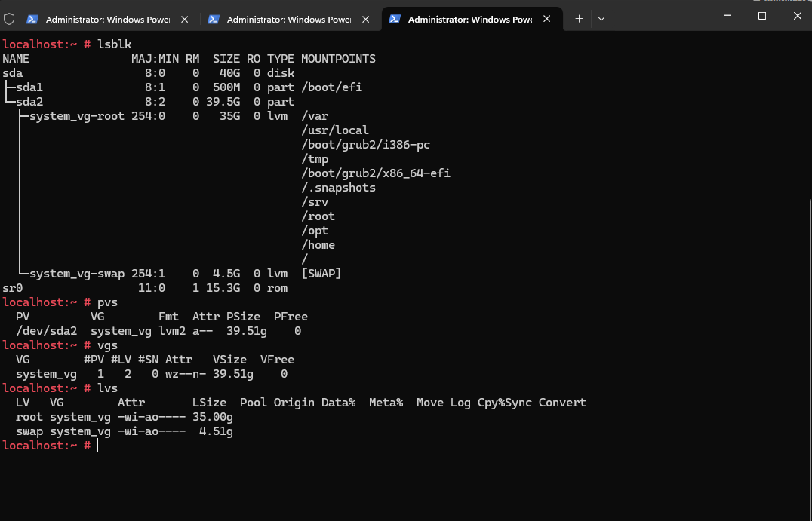
Task: Click the 'wz--n-' attribute value
Action: 186,374
